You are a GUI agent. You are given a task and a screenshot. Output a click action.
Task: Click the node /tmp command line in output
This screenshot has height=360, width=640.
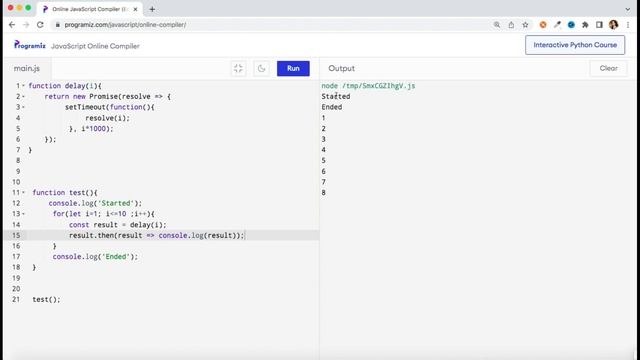coord(368,86)
